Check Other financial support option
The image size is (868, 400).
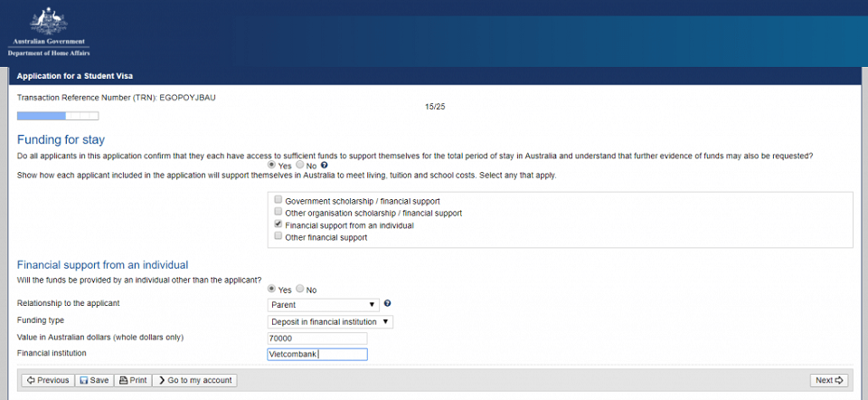coord(278,237)
